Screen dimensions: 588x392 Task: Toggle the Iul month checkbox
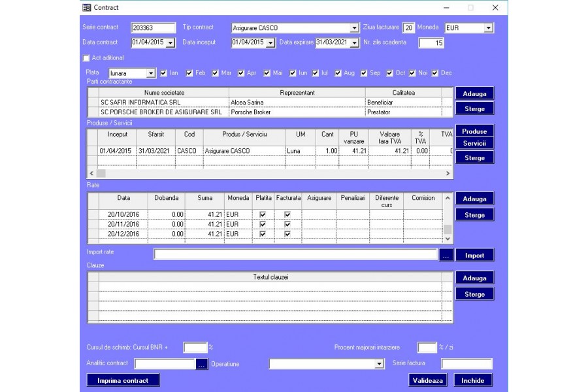[x=316, y=73]
